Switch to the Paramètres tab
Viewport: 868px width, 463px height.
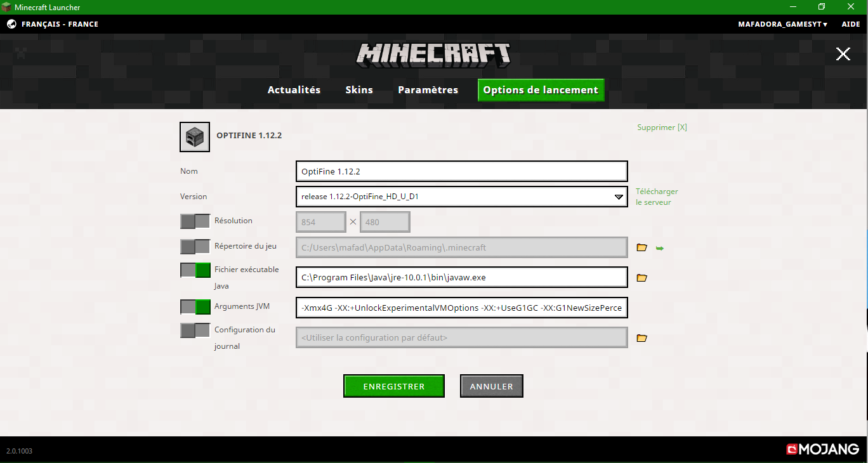click(428, 90)
